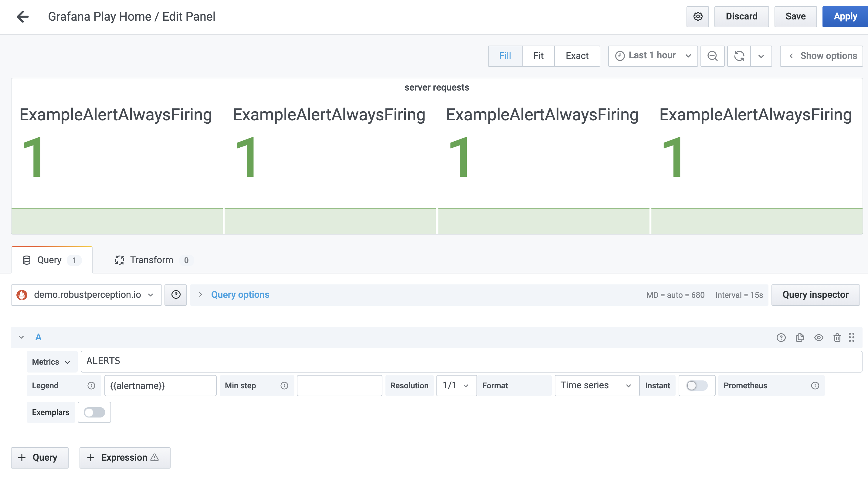Click the Legend format input field
Screen dimensions: 868x488
click(x=160, y=386)
